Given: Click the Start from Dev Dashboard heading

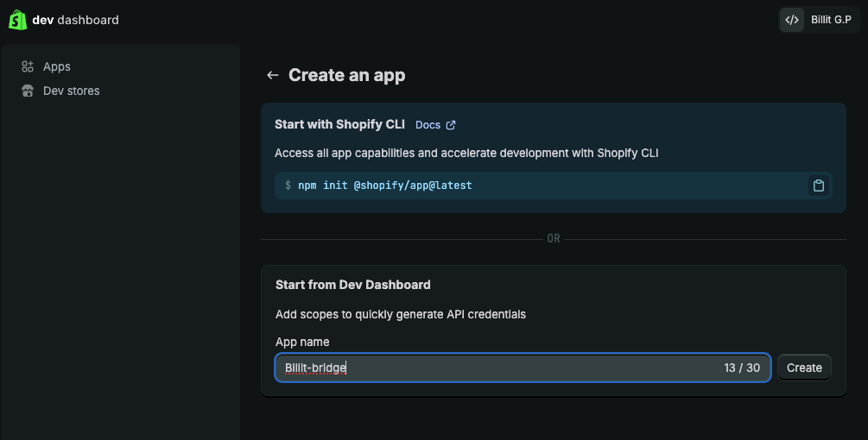Looking at the screenshot, I should 352,285.
